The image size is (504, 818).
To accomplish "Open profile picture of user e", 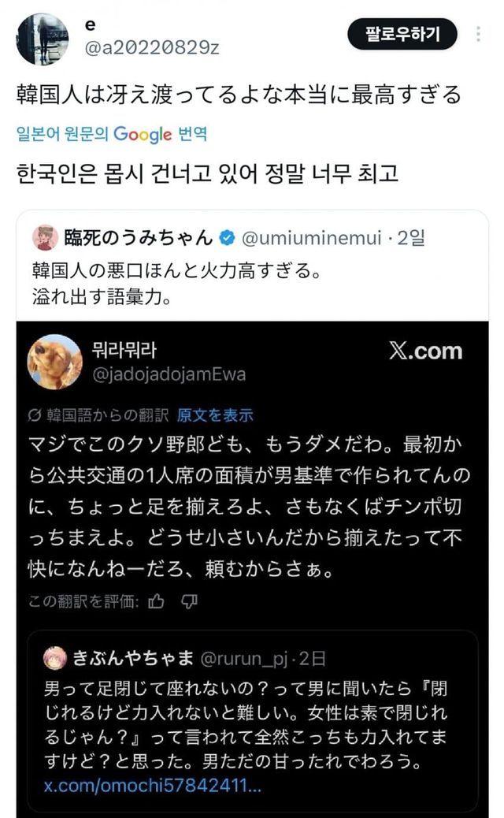I will pyautogui.click(x=43, y=39).
